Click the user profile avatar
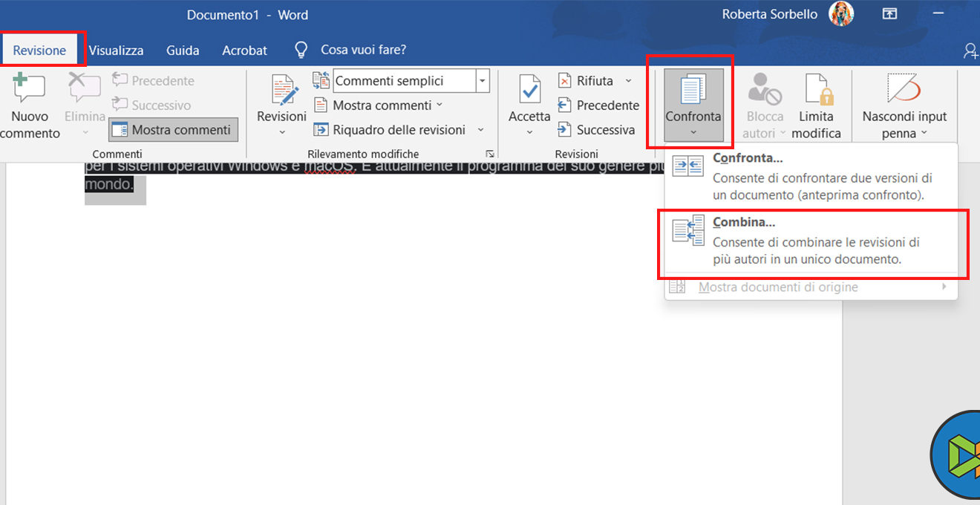The image size is (980, 505). [x=841, y=13]
